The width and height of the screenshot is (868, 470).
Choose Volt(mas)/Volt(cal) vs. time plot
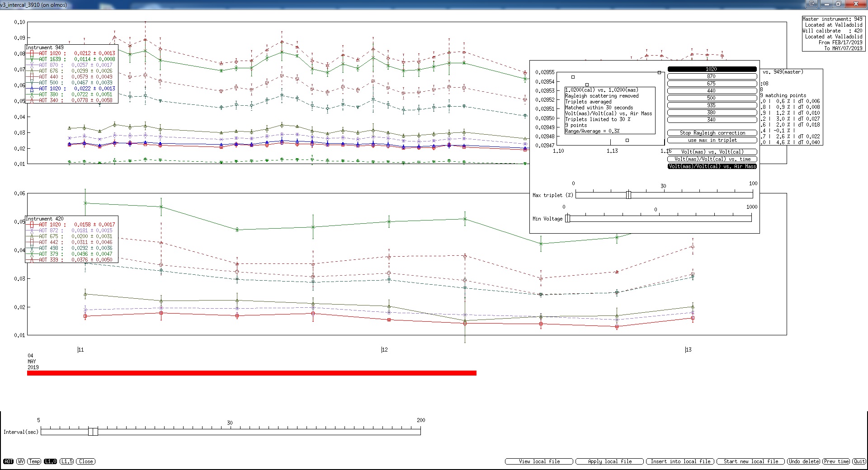712,159
